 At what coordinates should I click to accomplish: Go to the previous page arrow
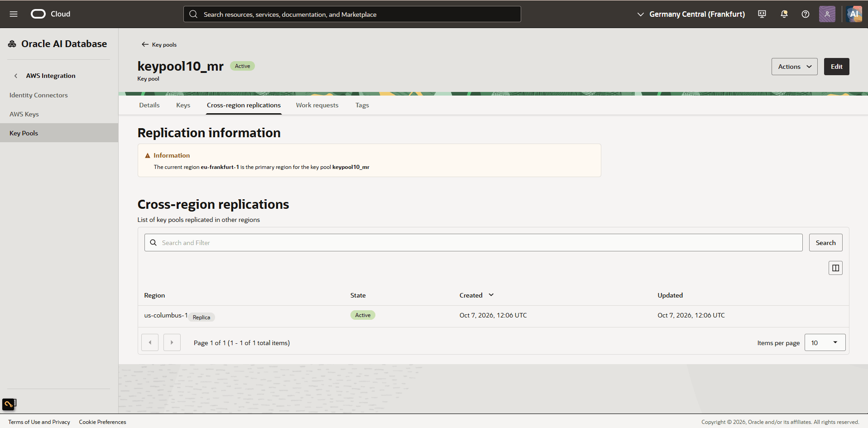[x=150, y=342]
